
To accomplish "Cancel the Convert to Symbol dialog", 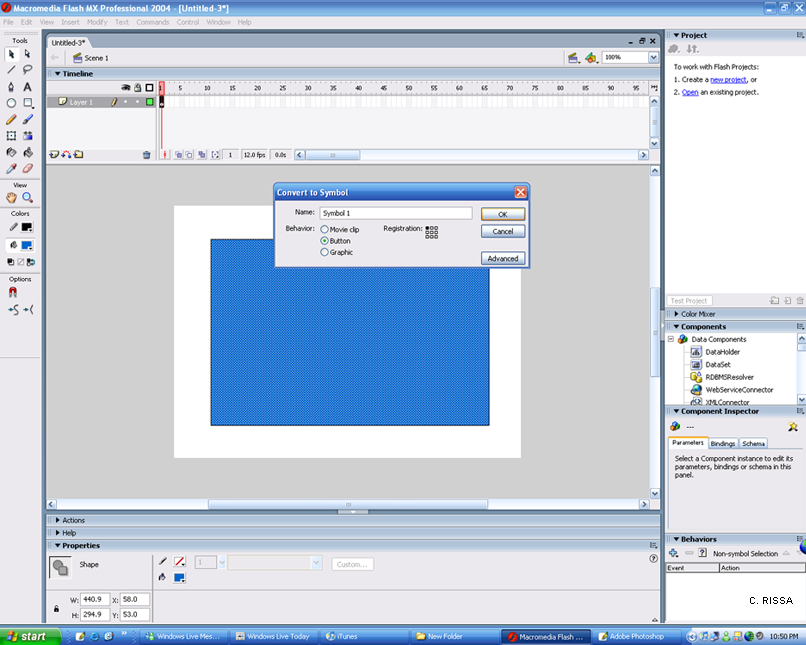I will (x=503, y=231).
